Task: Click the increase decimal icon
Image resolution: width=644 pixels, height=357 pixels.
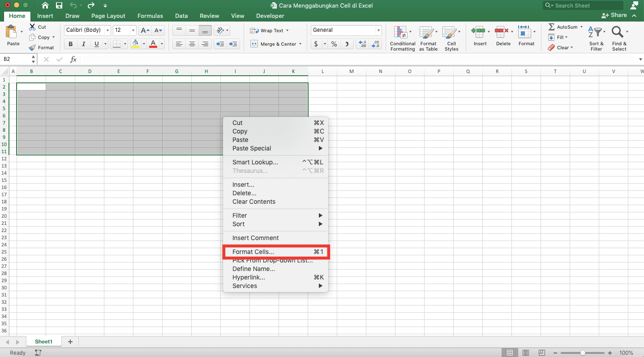Action: coord(362,44)
